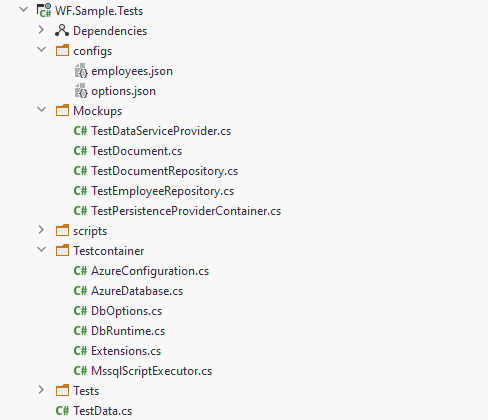The width and height of the screenshot is (488, 420).
Task: Select the scripts folder label
Action: 90,231
